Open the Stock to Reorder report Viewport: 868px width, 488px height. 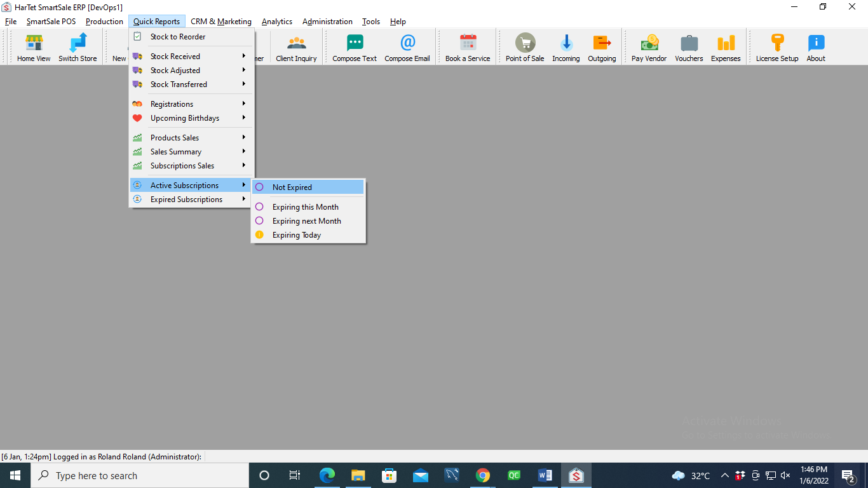click(178, 37)
